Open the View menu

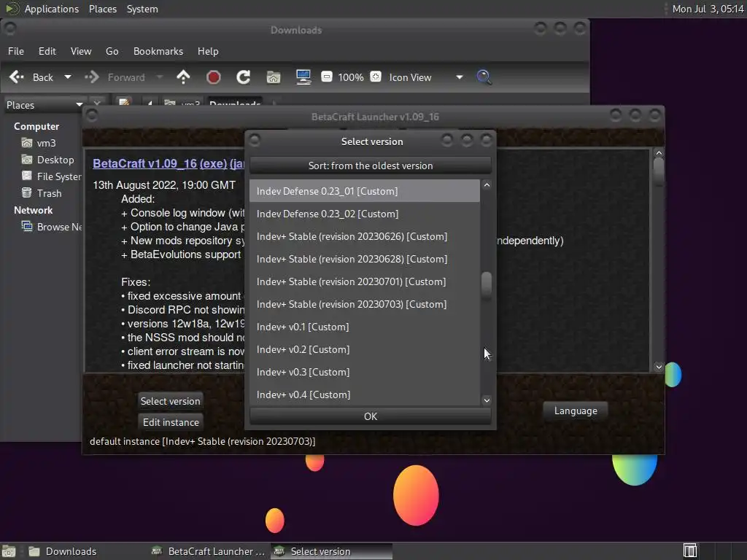coord(81,52)
